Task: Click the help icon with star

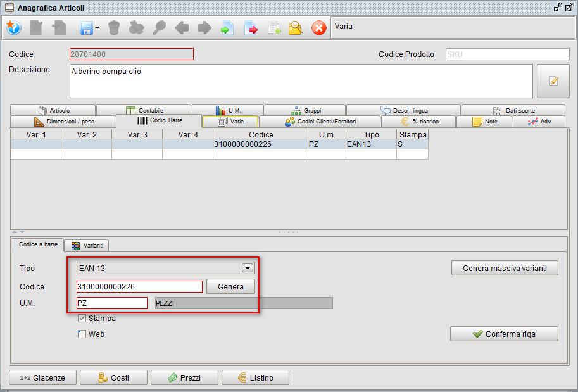Action: coord(14,28)
